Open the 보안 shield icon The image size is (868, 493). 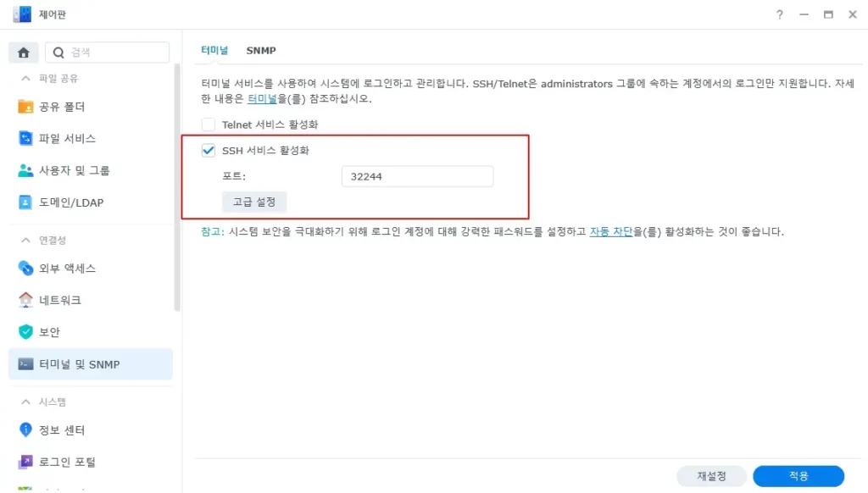[x=25, y=332]
